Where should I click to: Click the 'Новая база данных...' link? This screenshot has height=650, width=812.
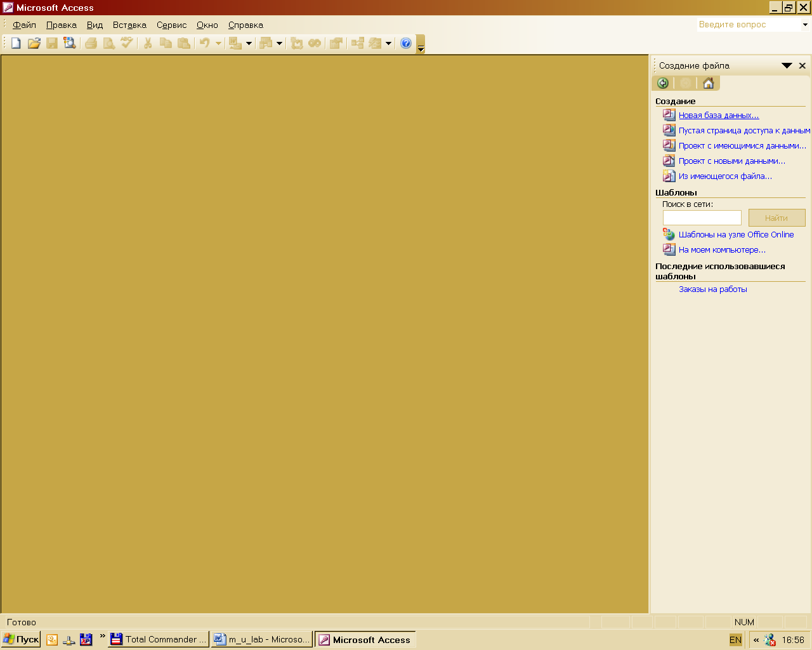pos(719,115)
